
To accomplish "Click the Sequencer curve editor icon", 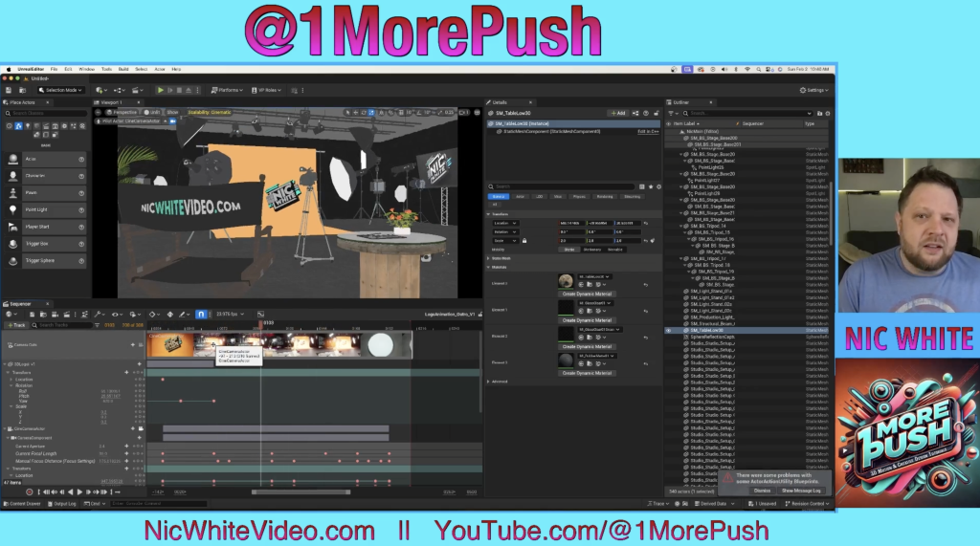I will (260, 315).
